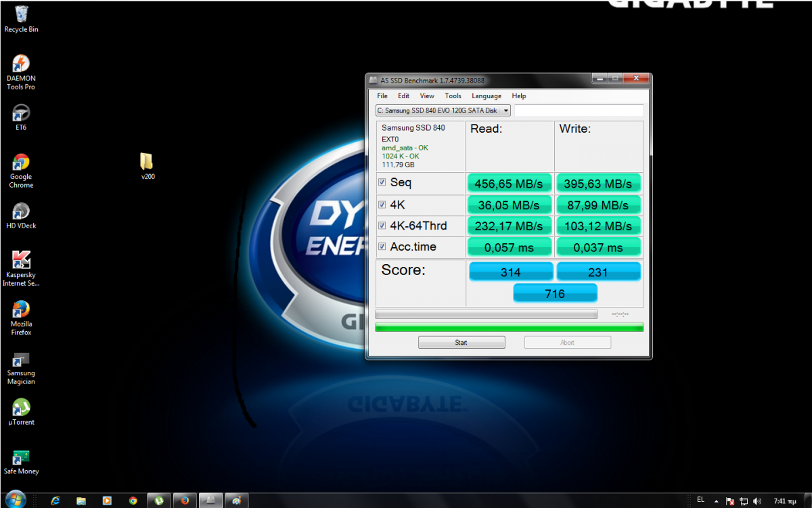Viewport: 812px width, 508px height.
Task: Open the volume speaker tray icon
Action: 757,501
